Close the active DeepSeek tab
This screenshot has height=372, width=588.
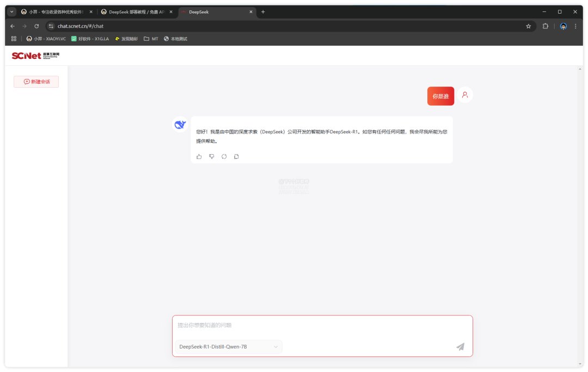coord(251,12)
